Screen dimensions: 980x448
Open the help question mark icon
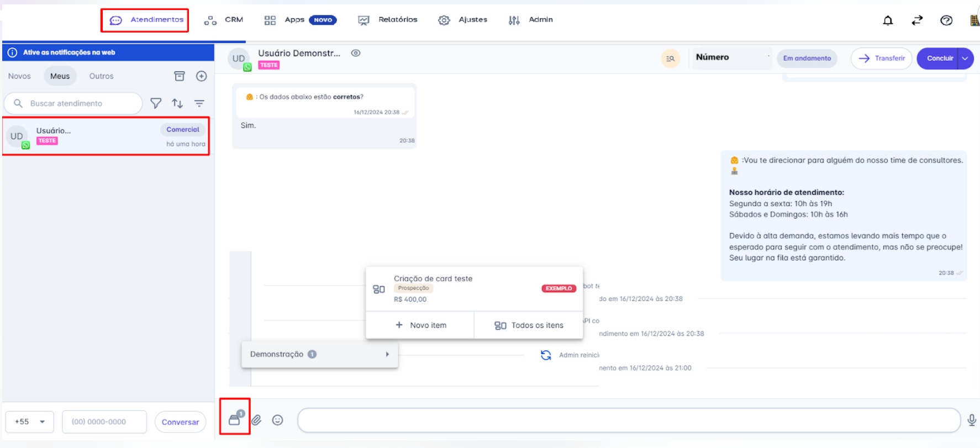pyautogui.click(x=946, y=20)
